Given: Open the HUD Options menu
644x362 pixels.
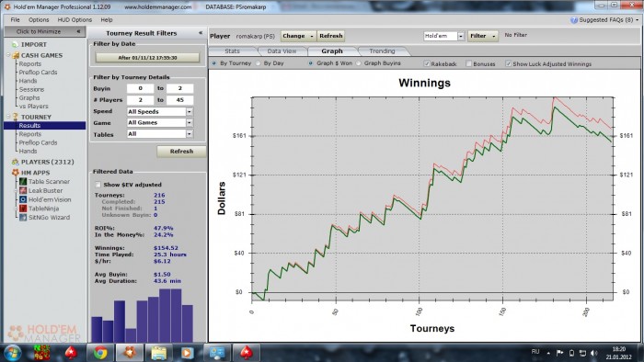Looking at the screenshot, I should click(x=75, y=19).
